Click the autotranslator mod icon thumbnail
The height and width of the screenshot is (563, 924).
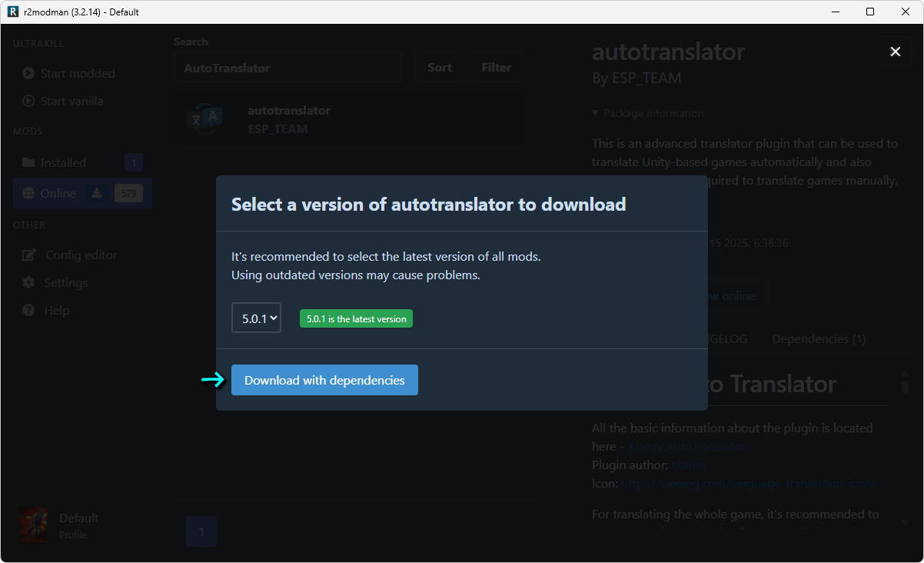point(205,119)
